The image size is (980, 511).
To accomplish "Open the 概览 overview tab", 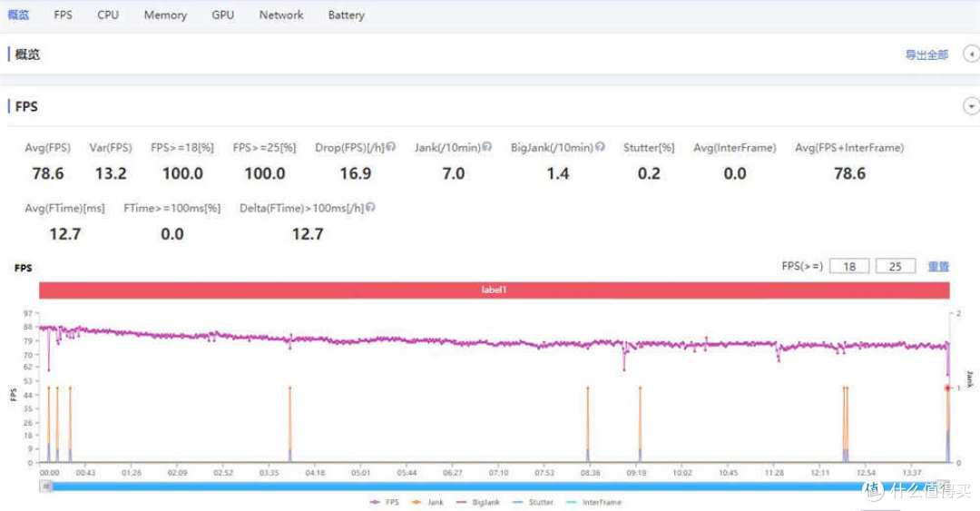I will tap(18, 15).
